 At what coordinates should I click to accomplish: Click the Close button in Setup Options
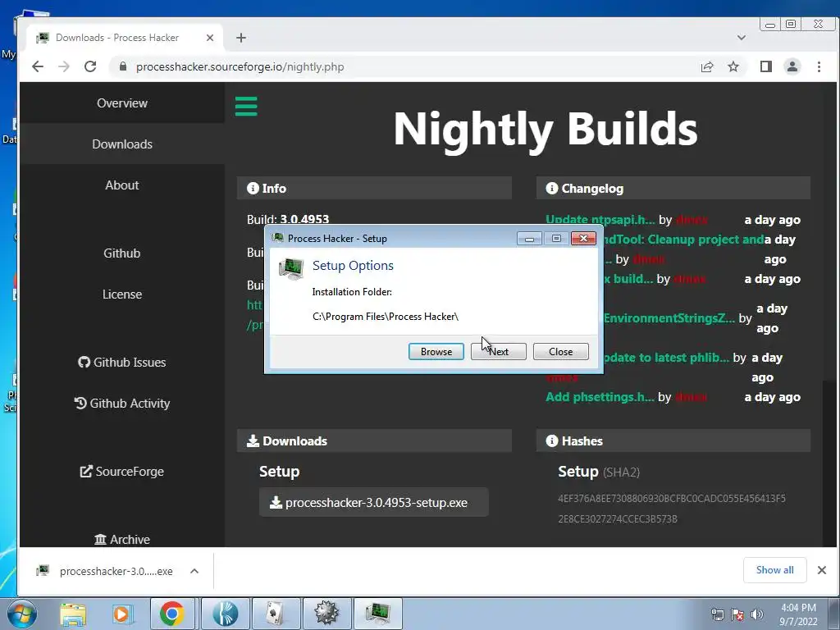[560, 351]
